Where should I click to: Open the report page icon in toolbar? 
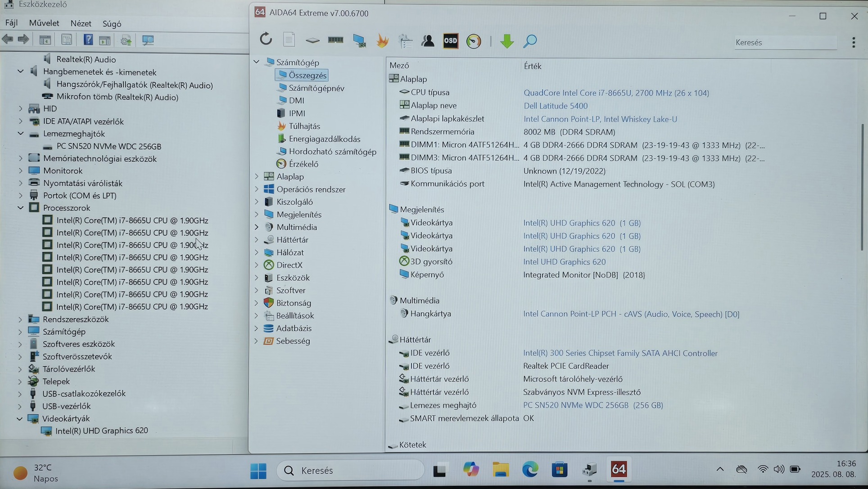(289, 40)
